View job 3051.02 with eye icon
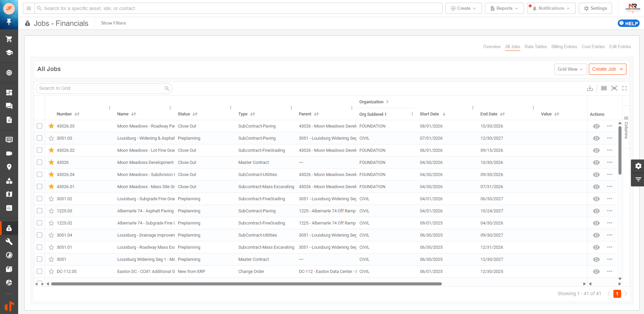644x314 pixels. (596, 199)
